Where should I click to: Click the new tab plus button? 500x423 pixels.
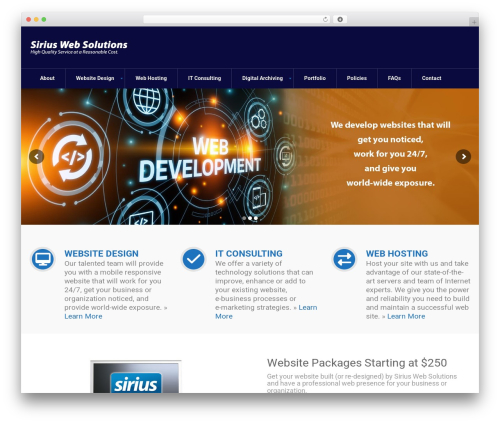(x=474, y=22)
